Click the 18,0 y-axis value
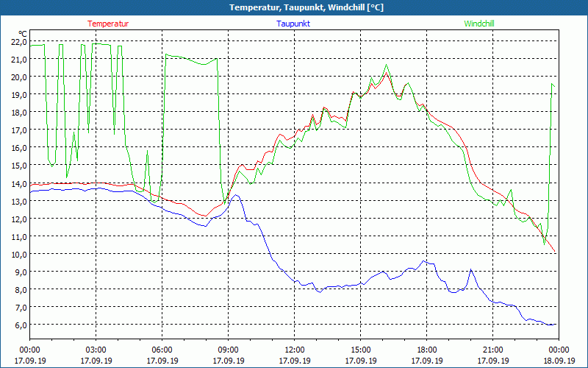Image resolution: width=588 pixels, height=368 pixels. [19, 113]
